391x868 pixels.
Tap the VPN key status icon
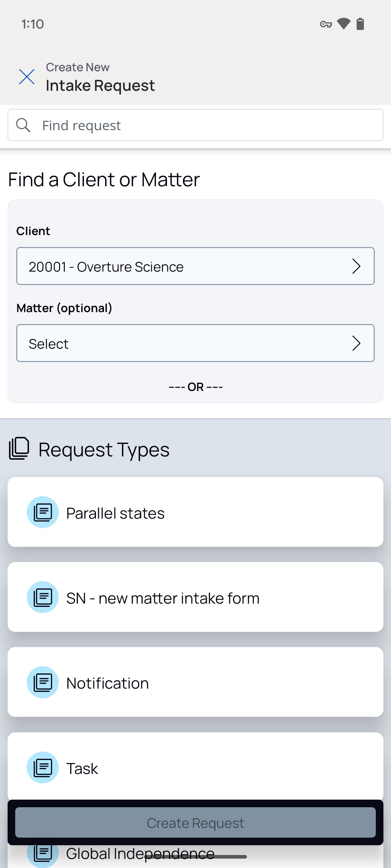pos(326,24)
